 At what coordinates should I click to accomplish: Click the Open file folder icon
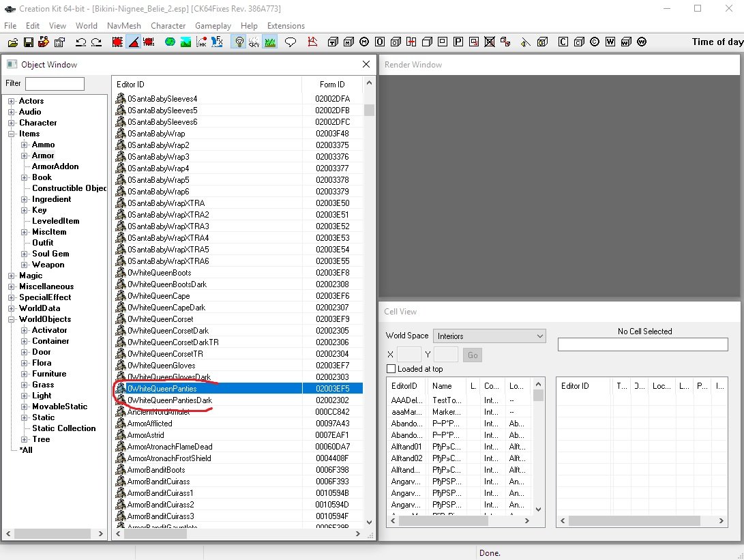[x=12, y=42]
